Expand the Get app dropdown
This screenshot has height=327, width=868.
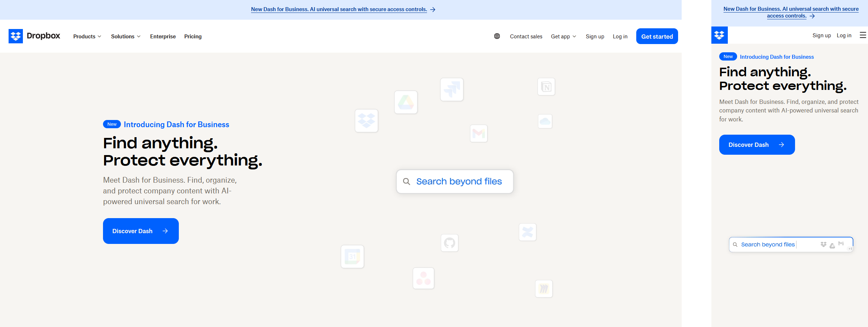click(x=564, y=37)
